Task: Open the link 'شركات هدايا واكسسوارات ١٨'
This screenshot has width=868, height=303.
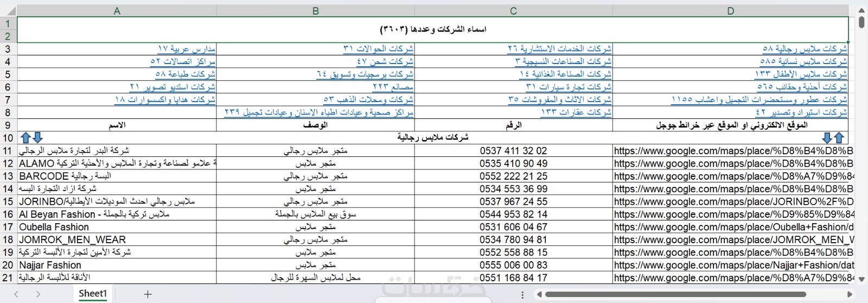Action: (x=165, y=99)
